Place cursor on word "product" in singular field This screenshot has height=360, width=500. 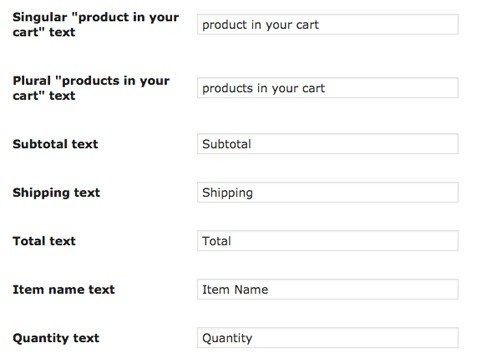coord(224,26)
